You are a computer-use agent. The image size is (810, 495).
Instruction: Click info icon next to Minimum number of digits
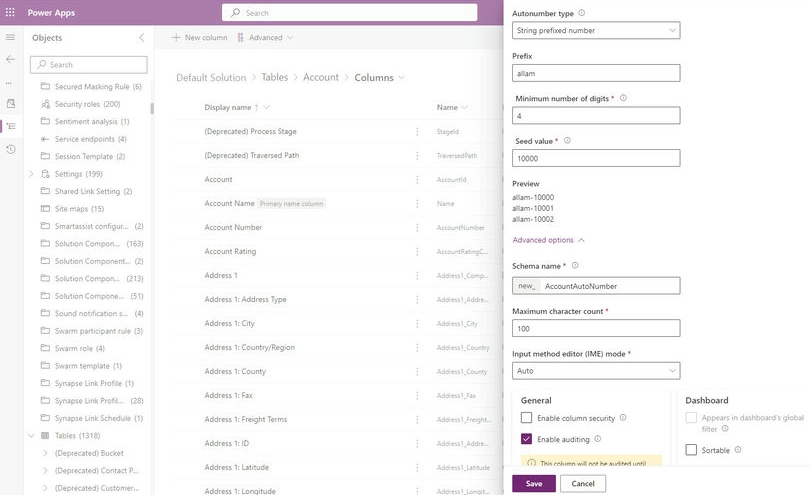point(623,98)
